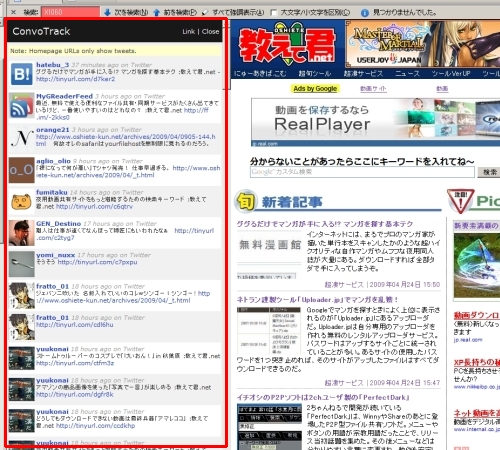The image size is (500, 450).
Task: Click the 検索 search button
Action: click(489, 172)
